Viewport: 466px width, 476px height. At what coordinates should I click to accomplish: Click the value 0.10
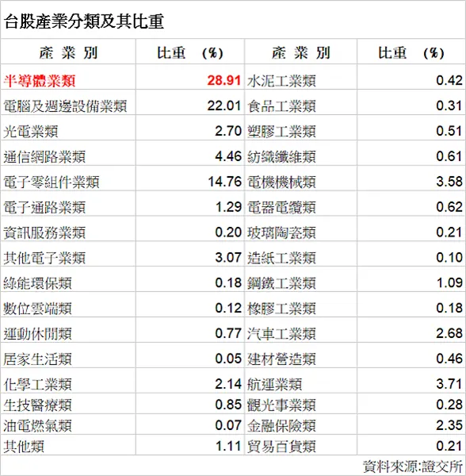click(449, 257)
